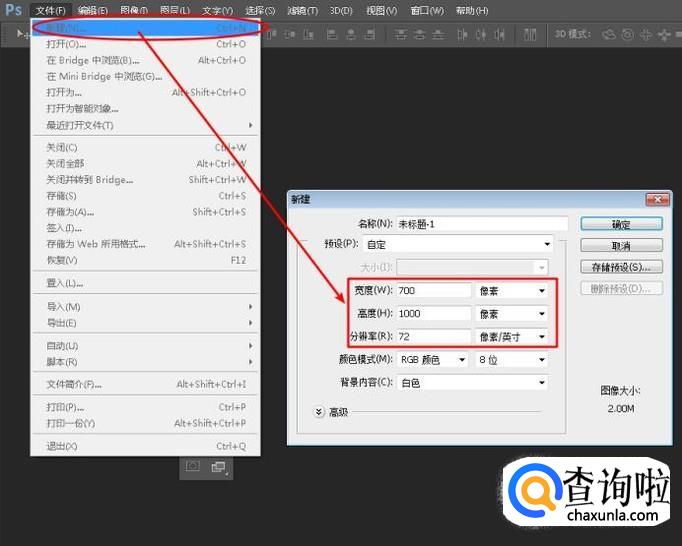Choose 打开(O)... from the File menu
This screenshot has width=682, height=546.
146,44
